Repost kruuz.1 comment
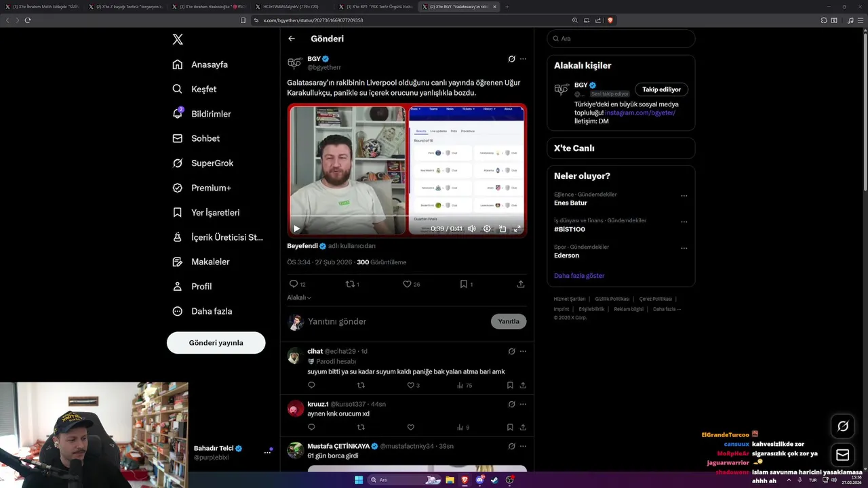 coord(361,427)
